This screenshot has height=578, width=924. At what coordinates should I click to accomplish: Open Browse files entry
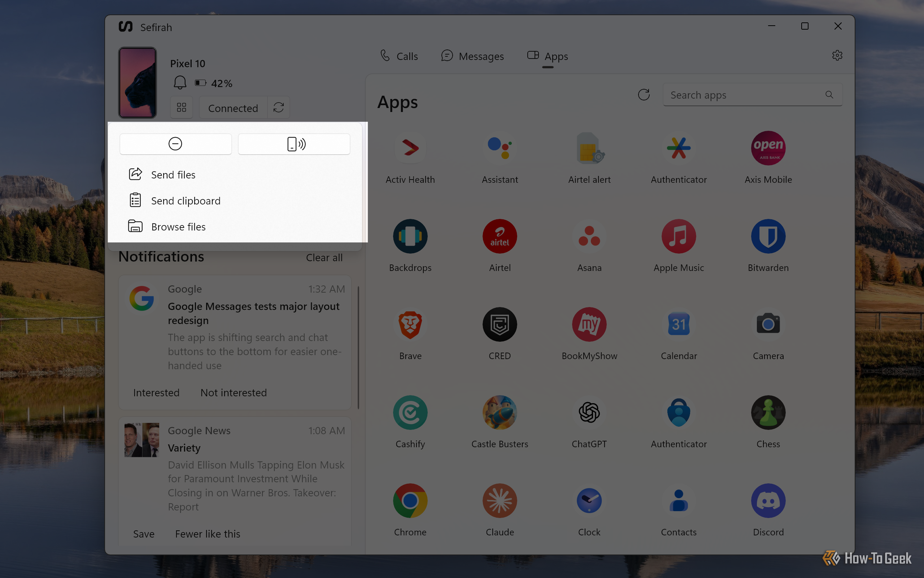235,226
